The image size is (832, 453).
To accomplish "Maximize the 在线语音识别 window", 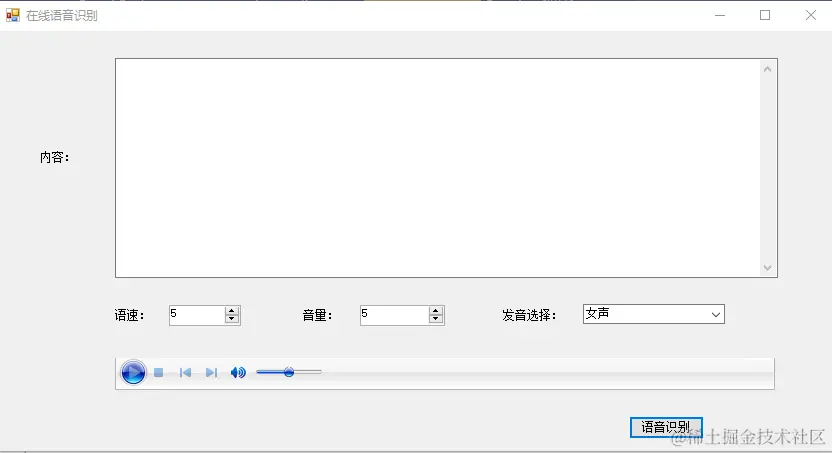I will tap(765, 15).
